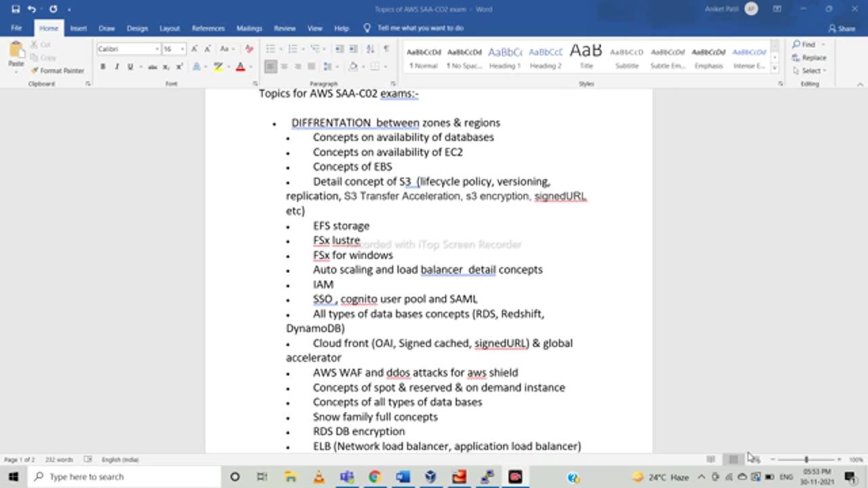868x488 pixels.
Task: Redo using the repeat arrow icon
Action: point(53,9)
